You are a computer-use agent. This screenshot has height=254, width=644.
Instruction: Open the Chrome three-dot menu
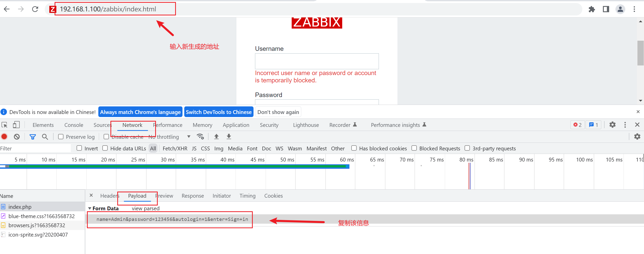coord(634,9)
